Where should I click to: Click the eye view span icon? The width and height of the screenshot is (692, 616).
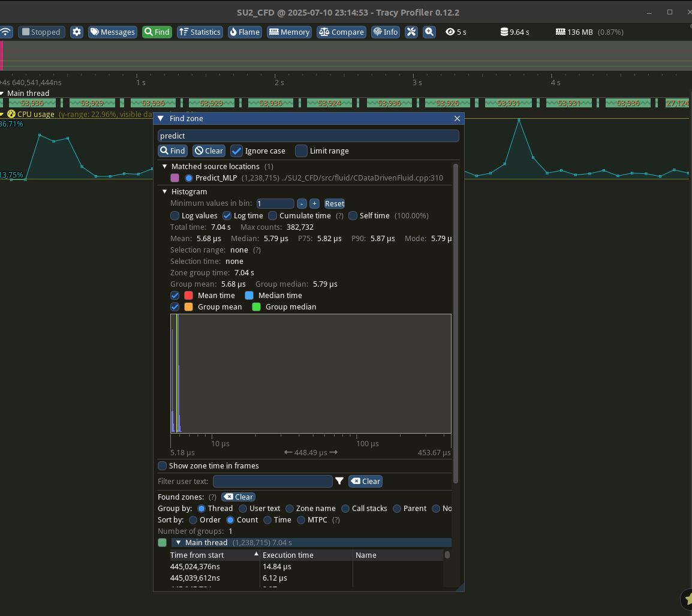coord(450,32)
